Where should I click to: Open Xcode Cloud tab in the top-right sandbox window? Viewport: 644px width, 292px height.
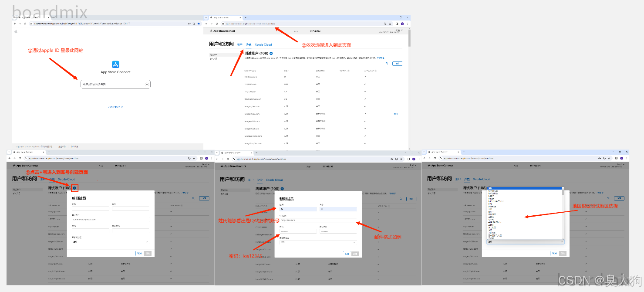[x=263, y=44]
